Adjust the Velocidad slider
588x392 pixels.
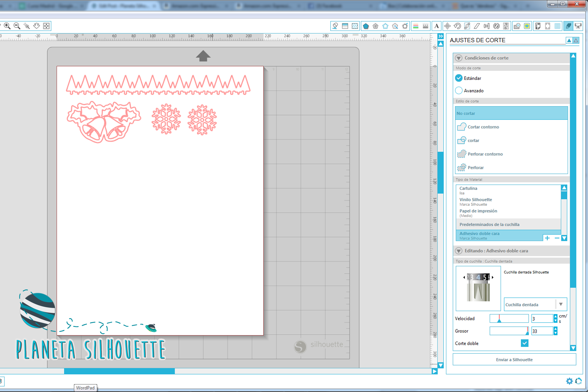tap(509, 318)
